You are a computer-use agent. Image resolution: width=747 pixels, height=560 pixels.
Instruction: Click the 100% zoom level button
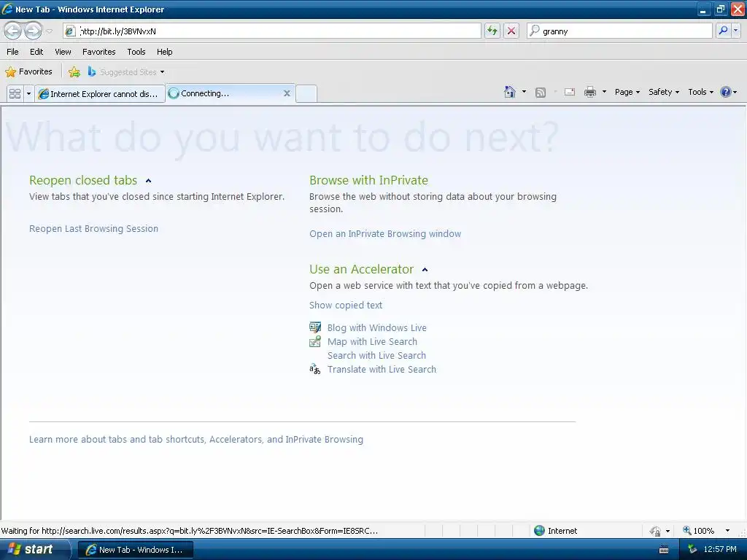click(x=698, y=531)
